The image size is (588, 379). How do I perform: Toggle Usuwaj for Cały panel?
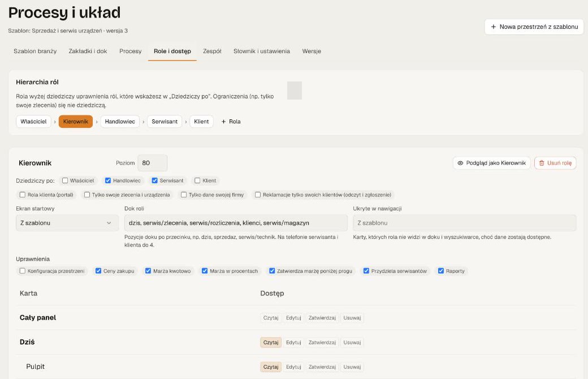click(352, 318)
